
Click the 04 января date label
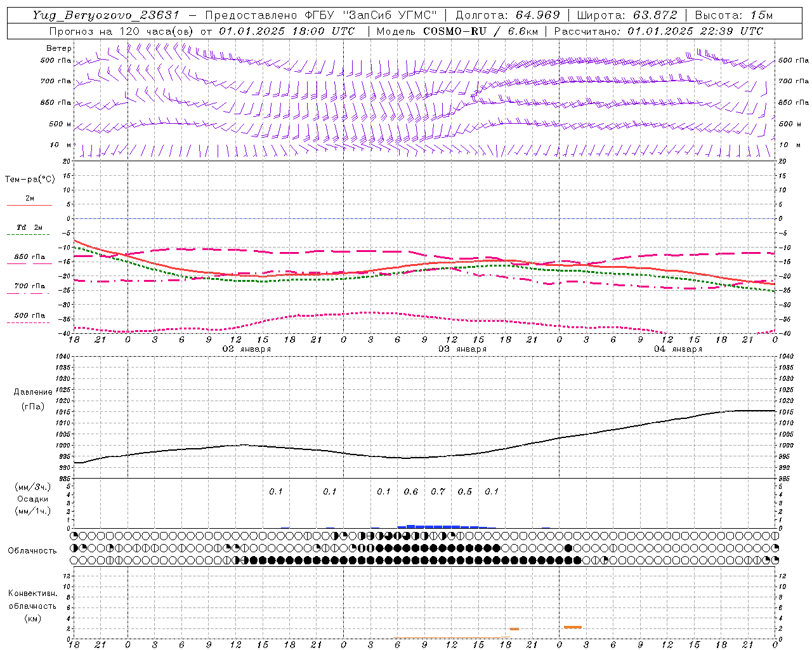coord(678,349)
